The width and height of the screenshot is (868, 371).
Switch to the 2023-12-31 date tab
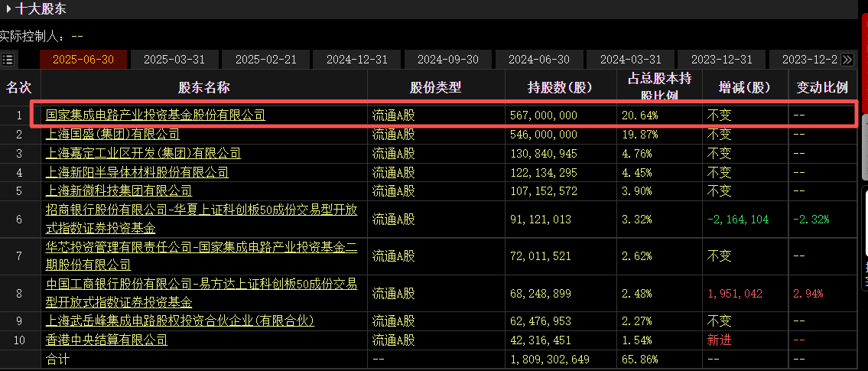click(x=722, y=59)
